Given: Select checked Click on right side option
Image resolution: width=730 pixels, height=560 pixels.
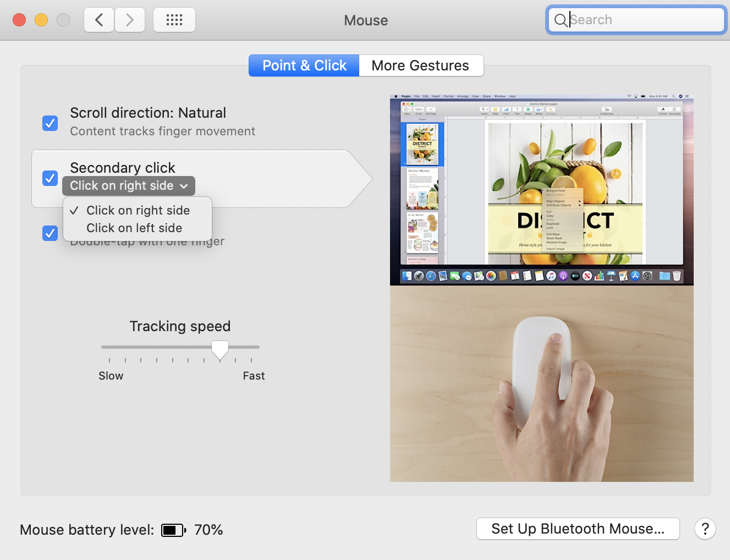Looking at the screenshot, I should click(x=138, y=211).
